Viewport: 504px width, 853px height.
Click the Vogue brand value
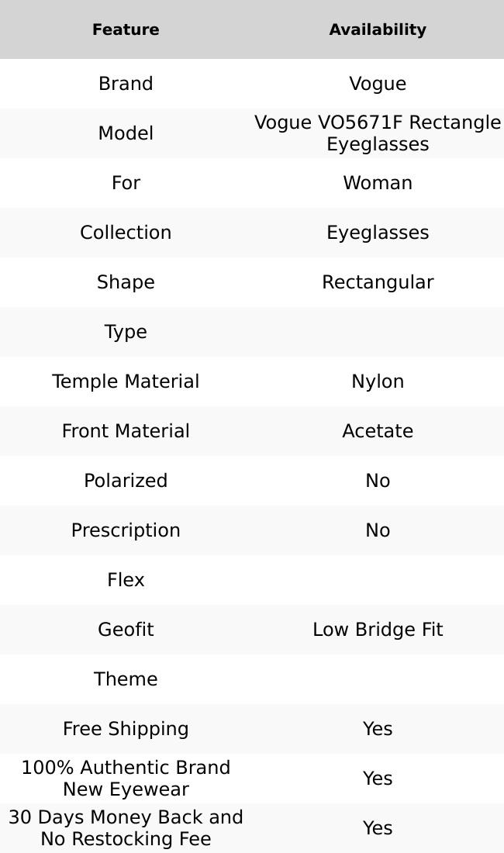pyautogui.click(x=378, y=84)
